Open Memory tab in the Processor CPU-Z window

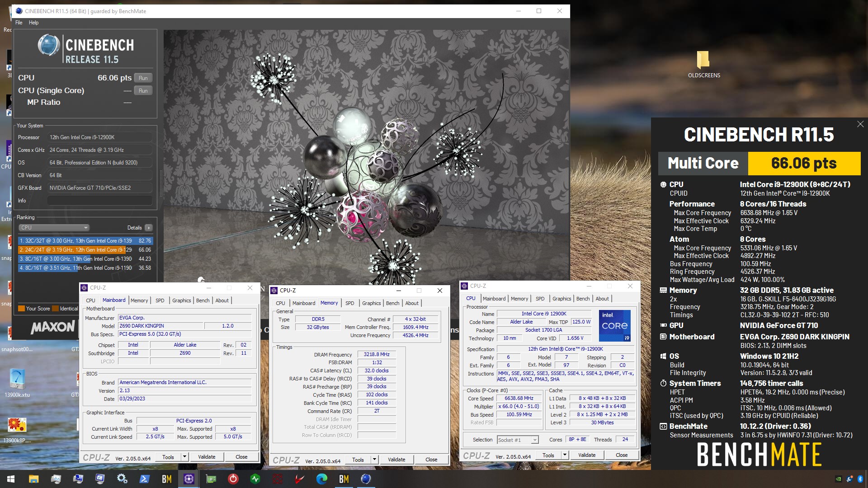519,299
